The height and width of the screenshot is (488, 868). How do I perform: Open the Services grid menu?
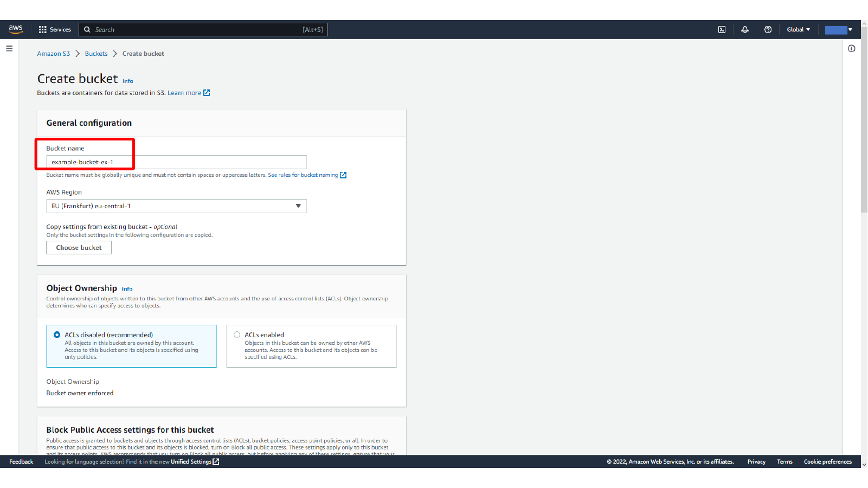pyautogui.click(x=43, y=30)
